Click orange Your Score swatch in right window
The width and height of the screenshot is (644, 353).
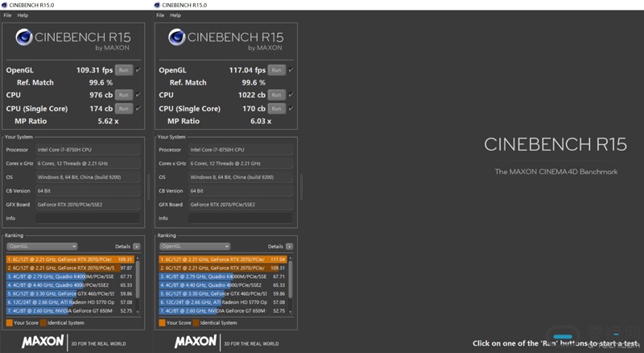coord(163,323)
